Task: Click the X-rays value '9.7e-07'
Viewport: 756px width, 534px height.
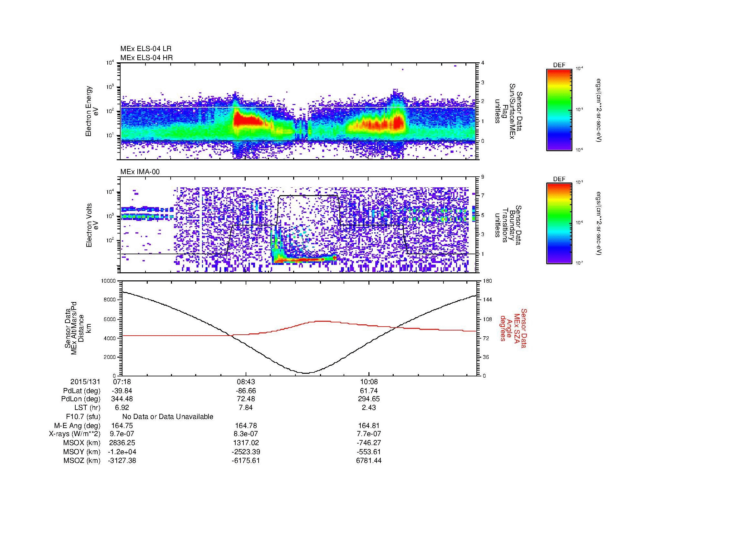Action: (122, 434)
